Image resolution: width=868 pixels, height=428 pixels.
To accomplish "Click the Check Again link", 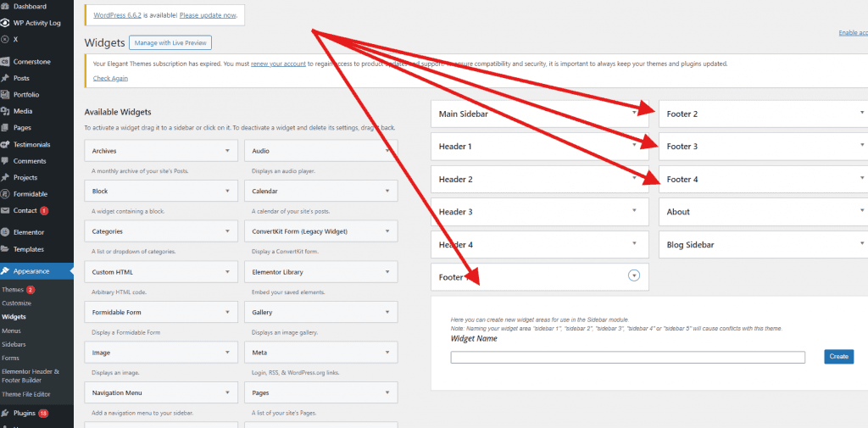I will [110, 78].
